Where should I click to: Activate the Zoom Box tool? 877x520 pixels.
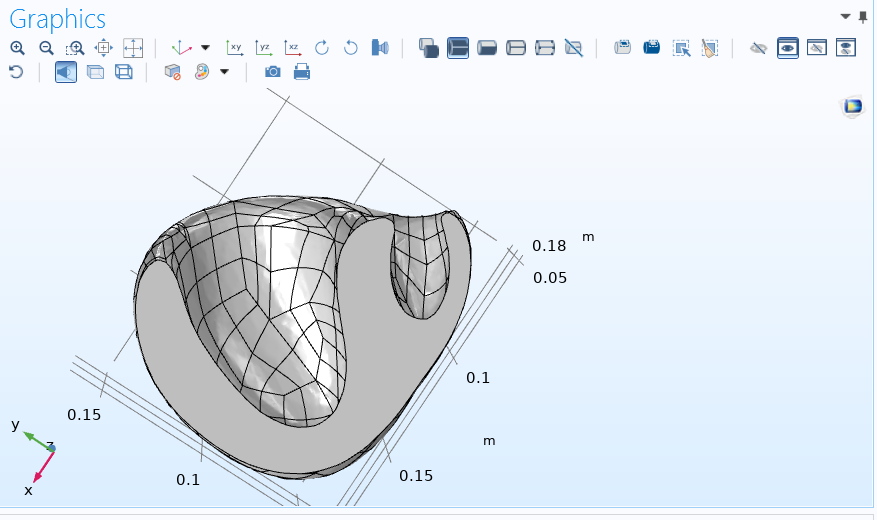tap(75, 47)
